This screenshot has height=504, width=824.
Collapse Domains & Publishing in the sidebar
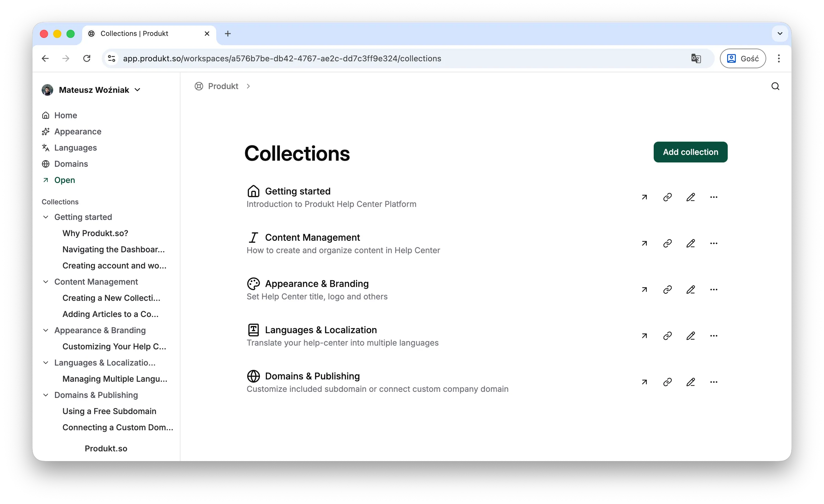pyautogui.click(x=46, y=395)
